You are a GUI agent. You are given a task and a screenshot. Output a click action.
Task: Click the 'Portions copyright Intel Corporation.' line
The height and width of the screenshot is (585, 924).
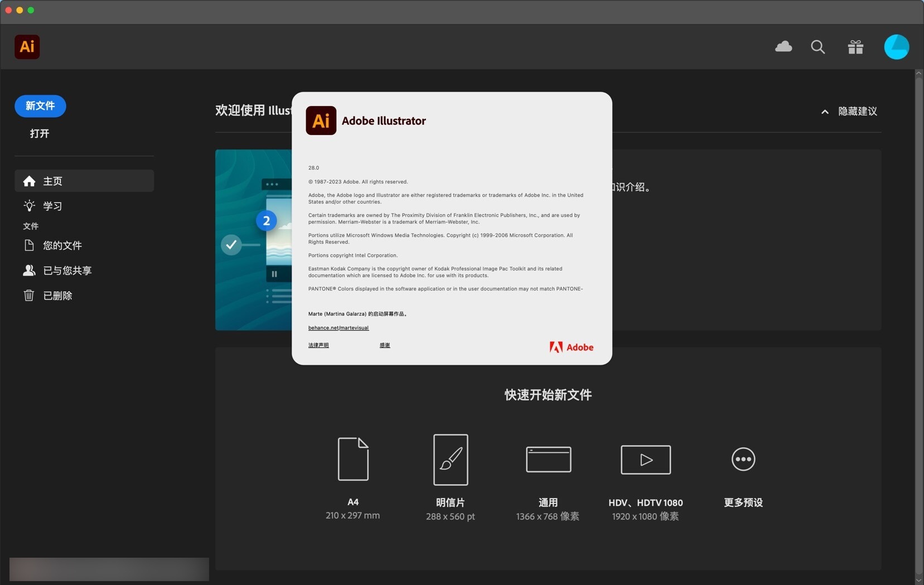[353, 255]
